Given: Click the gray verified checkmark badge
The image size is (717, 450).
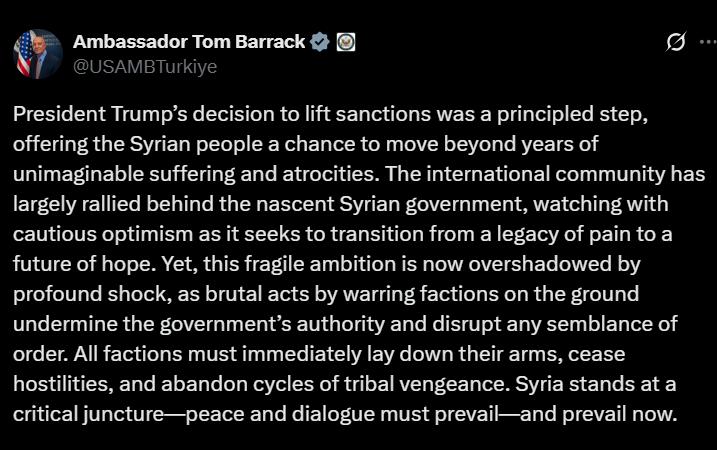Looking at the screenshot, I should tap(320, 42).
